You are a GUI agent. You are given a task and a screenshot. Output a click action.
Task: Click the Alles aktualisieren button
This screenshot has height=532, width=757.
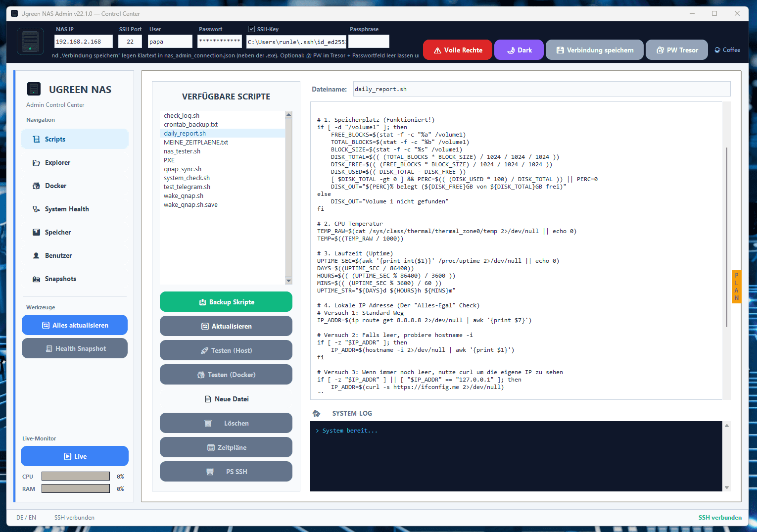pyautogui.click(x=75, y=325)
